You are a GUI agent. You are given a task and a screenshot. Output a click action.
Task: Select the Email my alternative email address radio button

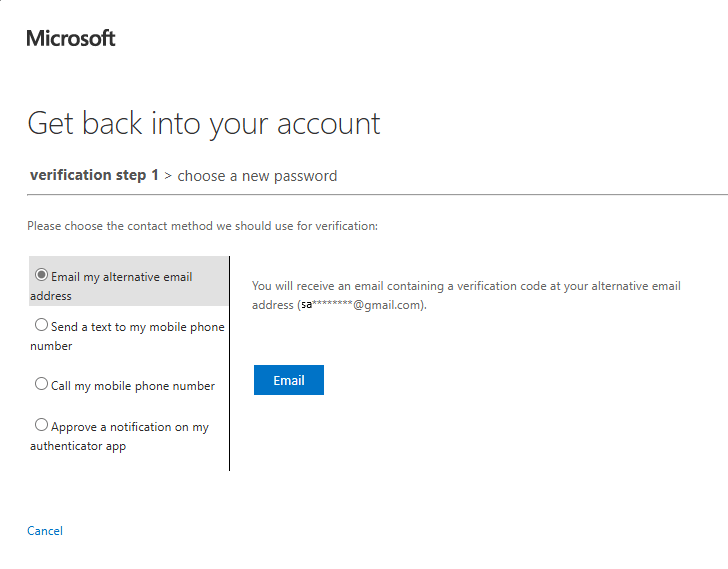(41, 275)
